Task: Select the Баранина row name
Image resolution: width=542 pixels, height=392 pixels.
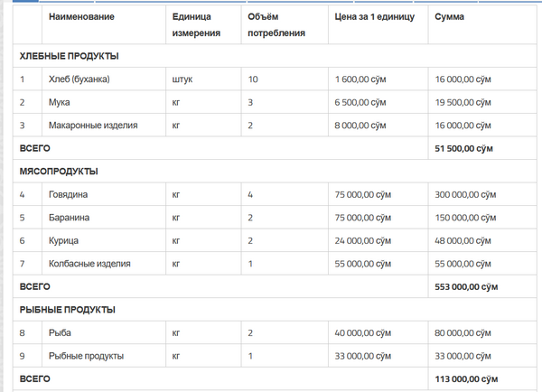Action: (70, 218)
